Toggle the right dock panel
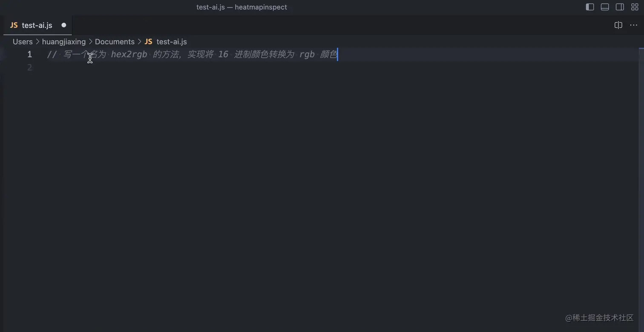The height and width of the screenshot is (332, 644). pos(620,7)
